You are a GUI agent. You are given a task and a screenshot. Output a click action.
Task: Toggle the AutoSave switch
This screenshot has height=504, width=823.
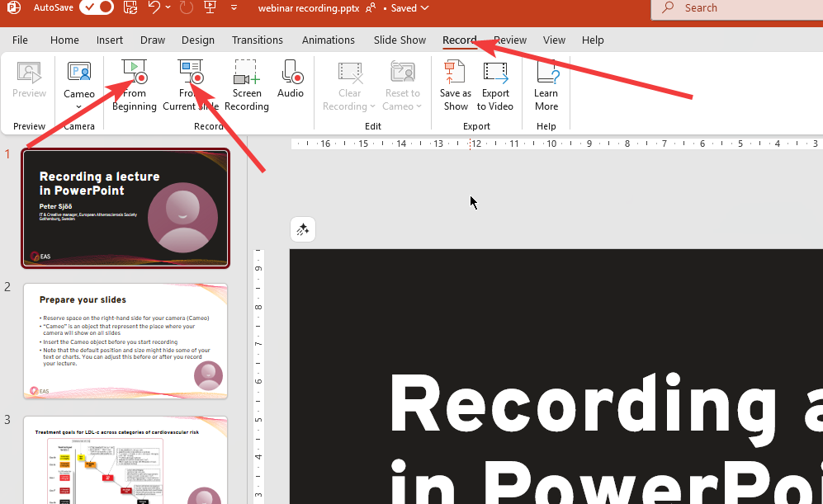coord(97,7)
